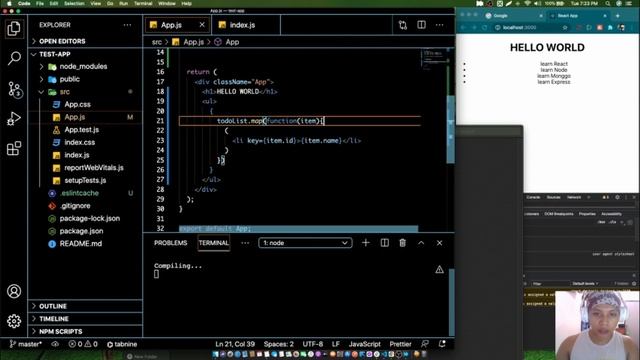This screenshot has width=640, height=360.
Task: Collapse the TEST-APP folder section
Action: 86,54
